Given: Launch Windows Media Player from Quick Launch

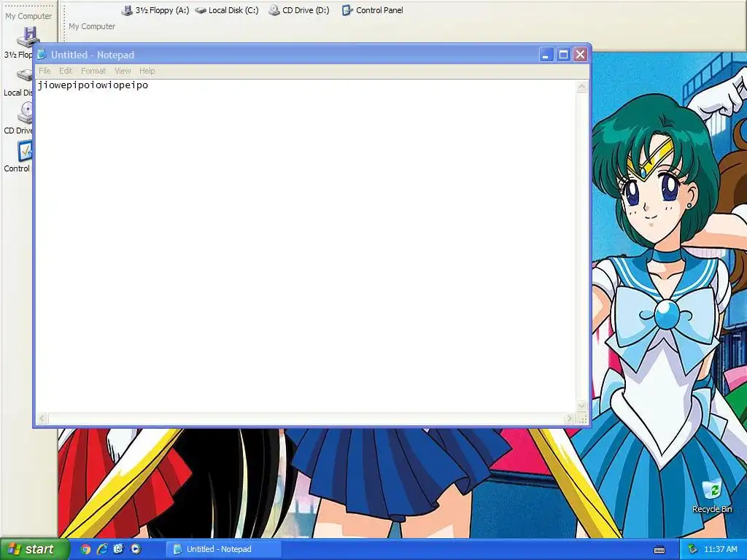Looking at the screenshot, I should [x=136, y=549].
